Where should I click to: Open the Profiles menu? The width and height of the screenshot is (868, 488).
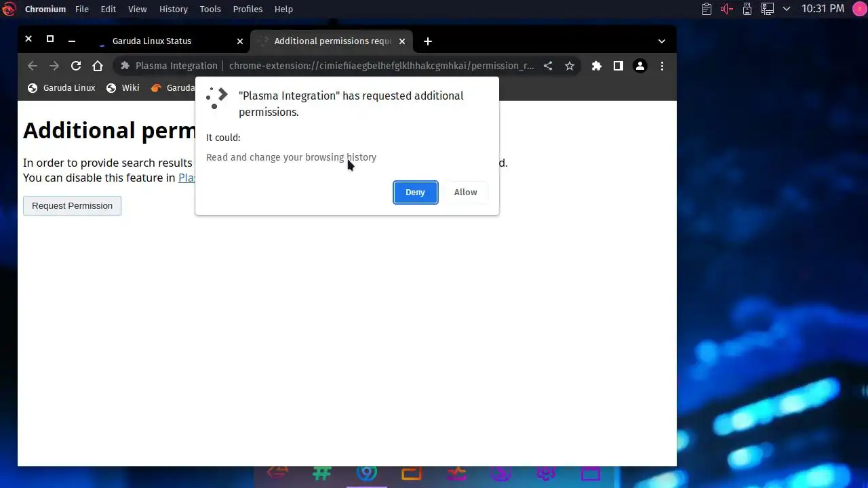pos(248,9)
